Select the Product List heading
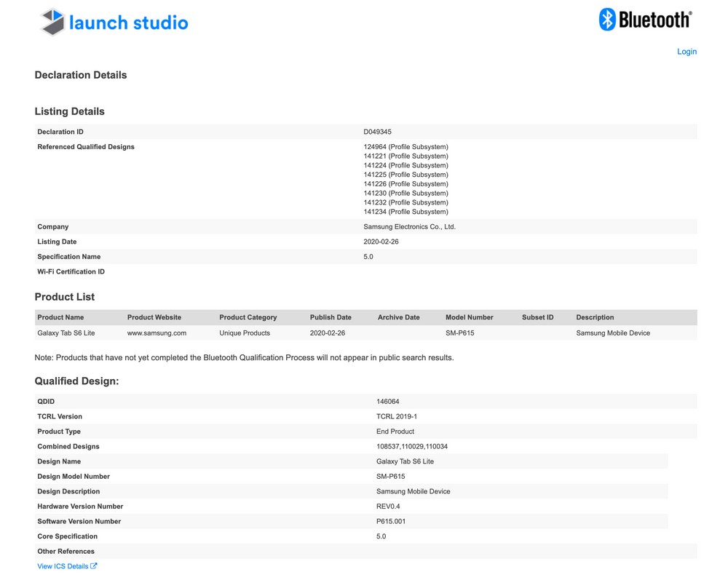 (x=65, y=297)
